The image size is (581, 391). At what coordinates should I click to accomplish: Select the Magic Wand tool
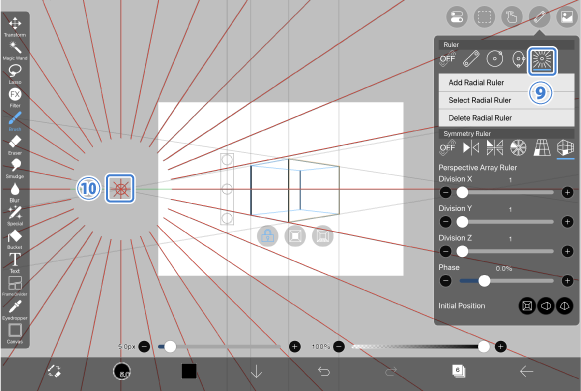(15, 50)
